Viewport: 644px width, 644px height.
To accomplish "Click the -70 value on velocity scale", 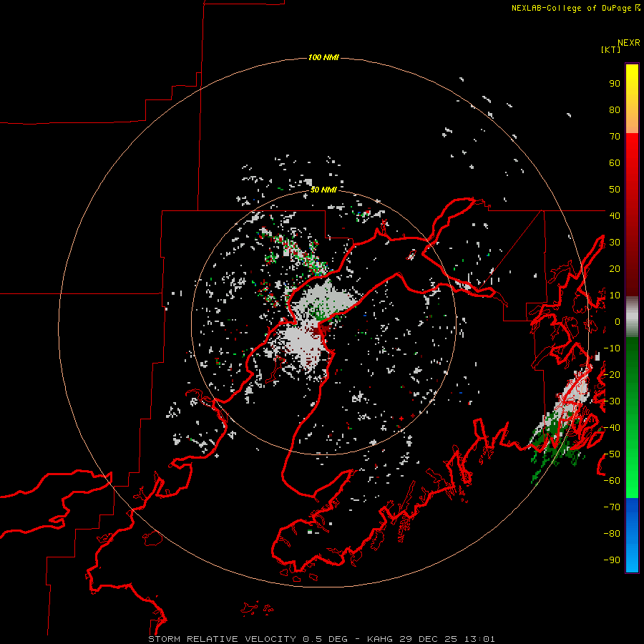I will (612, 507).
